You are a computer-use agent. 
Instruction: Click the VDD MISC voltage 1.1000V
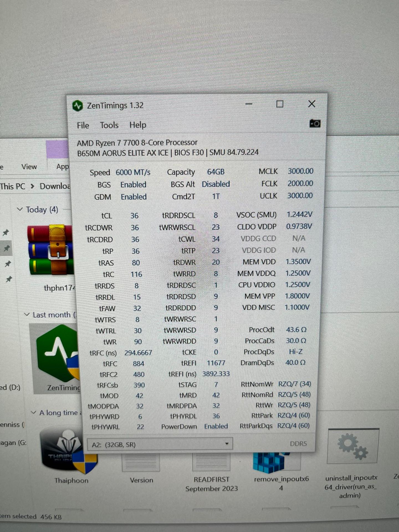click(x=297, y=307)
